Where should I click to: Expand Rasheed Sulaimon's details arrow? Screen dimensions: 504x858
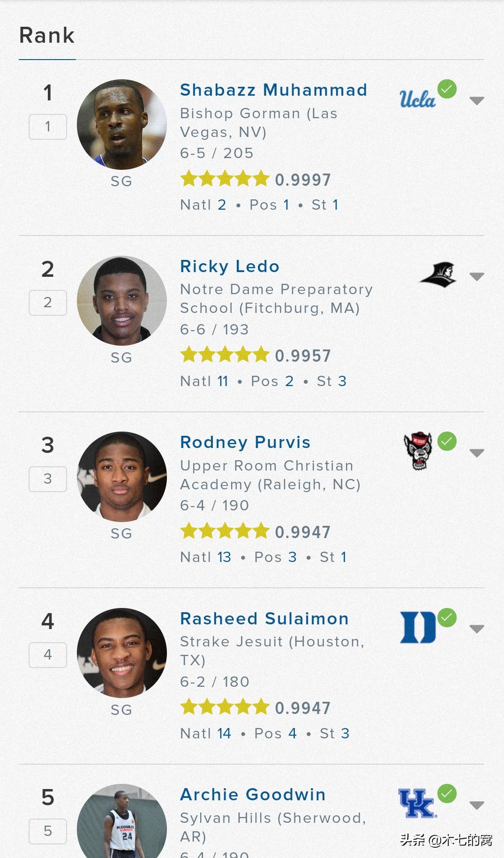click(x=476, y=629)
